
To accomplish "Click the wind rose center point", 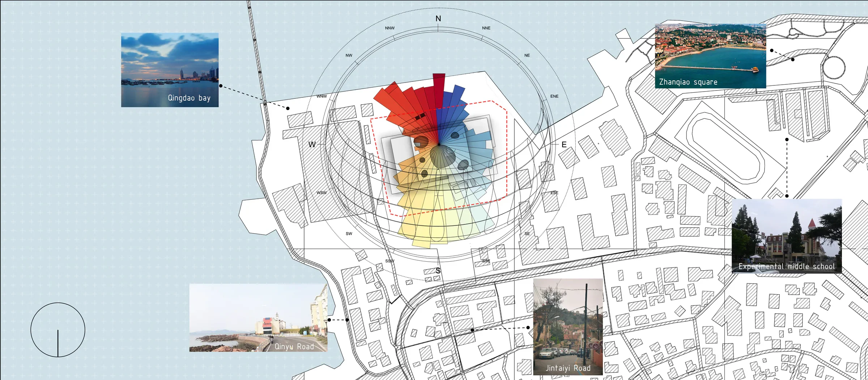I will point(439,144).
